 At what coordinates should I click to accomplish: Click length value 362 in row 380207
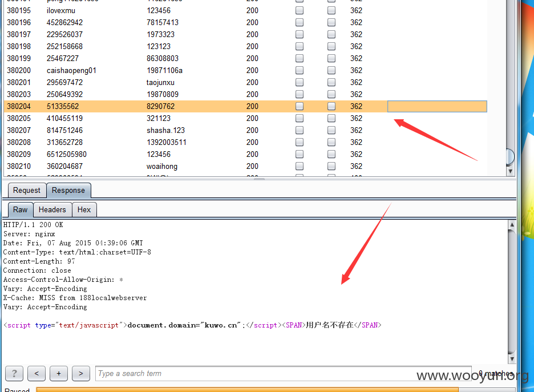coord(356,131)
